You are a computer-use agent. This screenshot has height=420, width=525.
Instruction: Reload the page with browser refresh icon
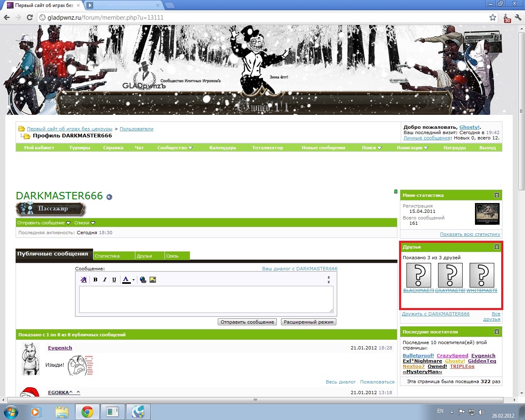30,18
